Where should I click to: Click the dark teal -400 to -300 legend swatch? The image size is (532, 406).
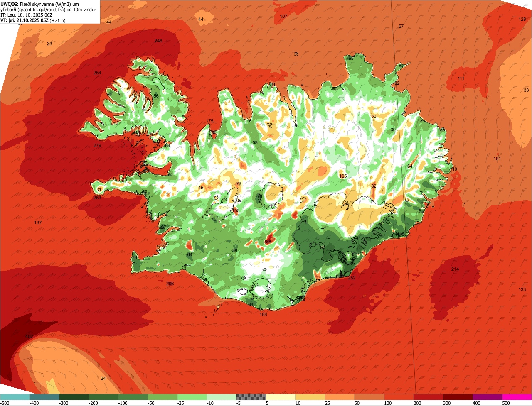tap(44, 397)
